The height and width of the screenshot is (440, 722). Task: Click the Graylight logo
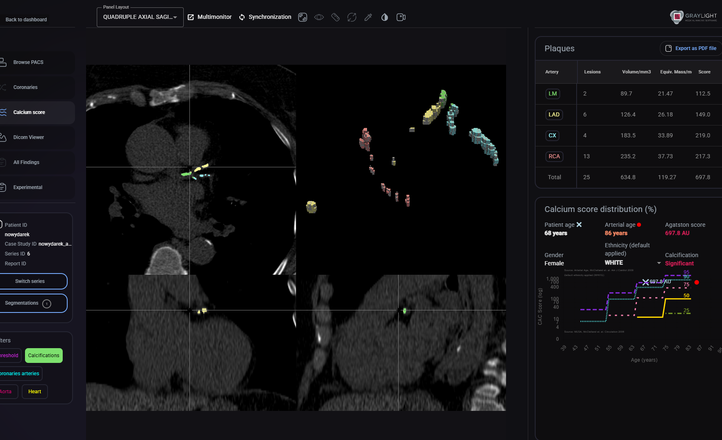click(693, 17)
